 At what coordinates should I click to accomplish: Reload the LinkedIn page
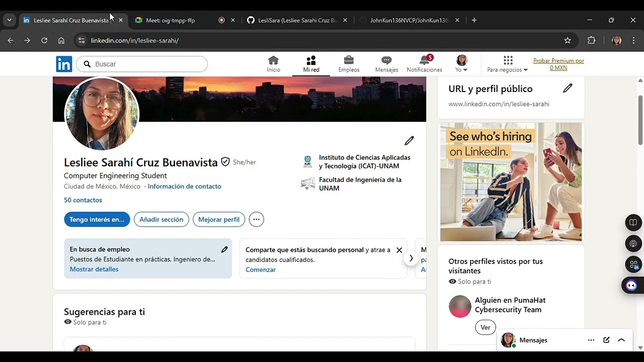click(44, 40)
